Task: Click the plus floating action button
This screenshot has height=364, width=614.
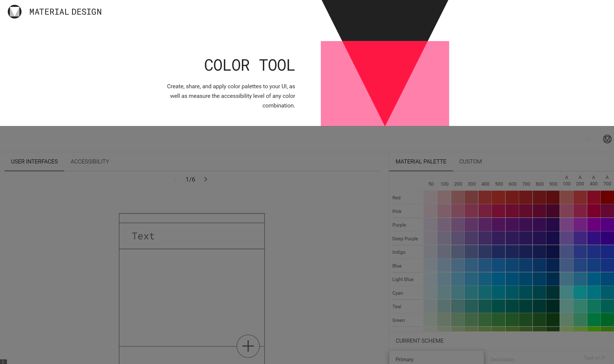Action: point(248,346)
